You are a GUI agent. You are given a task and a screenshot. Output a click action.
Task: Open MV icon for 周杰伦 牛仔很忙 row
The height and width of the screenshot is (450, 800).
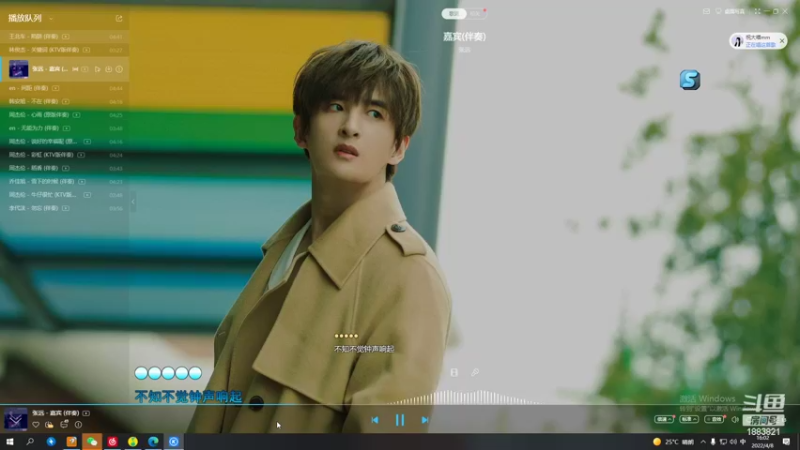[x=87, y=195]
